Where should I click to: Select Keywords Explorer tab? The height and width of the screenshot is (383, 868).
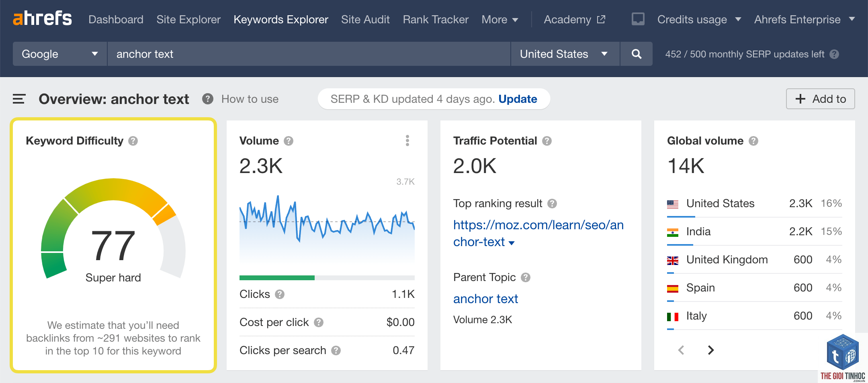[281, 19]
